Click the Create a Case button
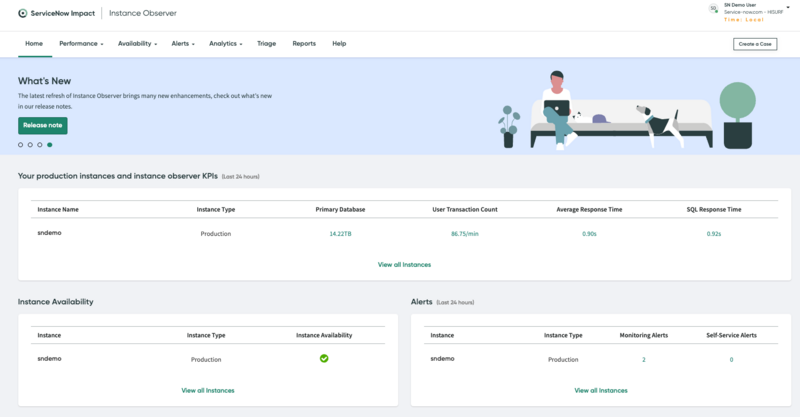 (x=755, y=44)
